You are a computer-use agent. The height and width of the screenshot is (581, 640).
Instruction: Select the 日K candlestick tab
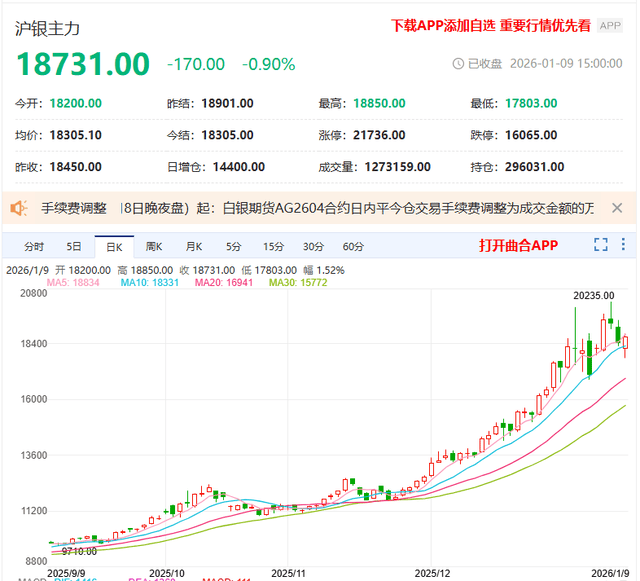[113, 246]
